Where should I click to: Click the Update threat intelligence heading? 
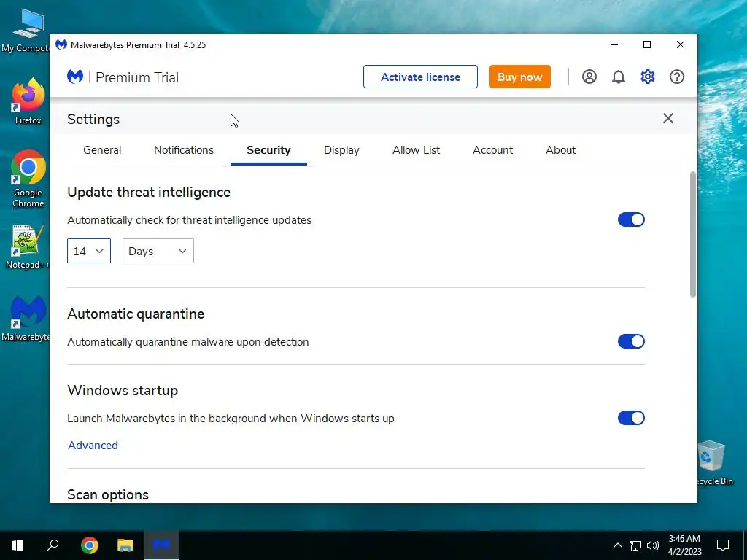pyautogui.click(x=149, y=192)
